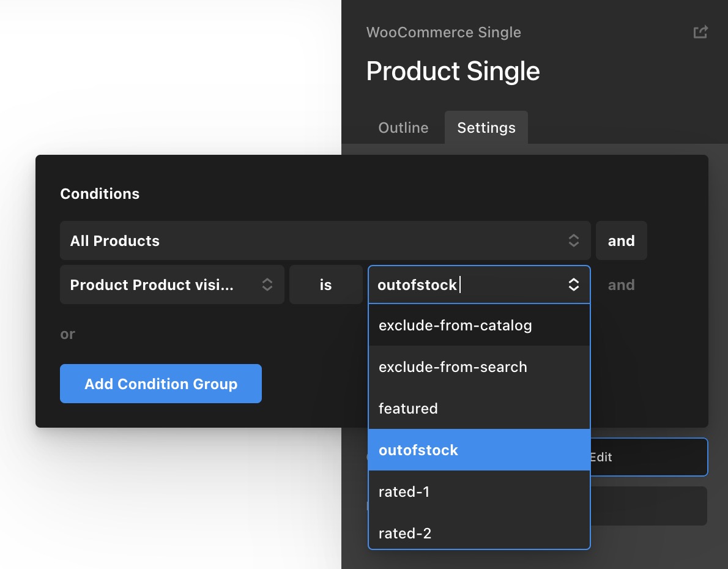Viewport: 728px width, 569px height.
Task: Pick the rated-2 option
Action: pyautogui.click(x=479, y=533)
